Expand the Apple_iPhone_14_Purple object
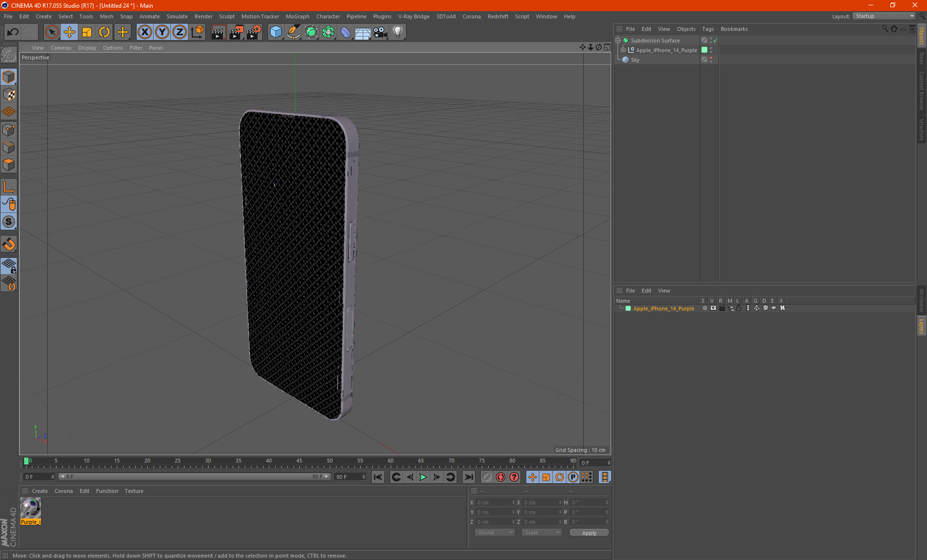The image size is (927, 560). tap(623, 50)
